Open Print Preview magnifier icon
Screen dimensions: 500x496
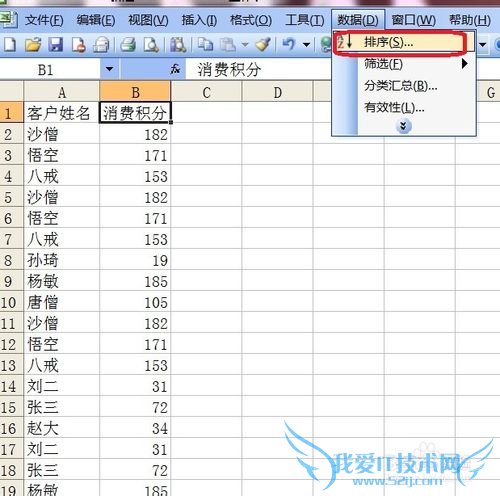click(151, 44)
